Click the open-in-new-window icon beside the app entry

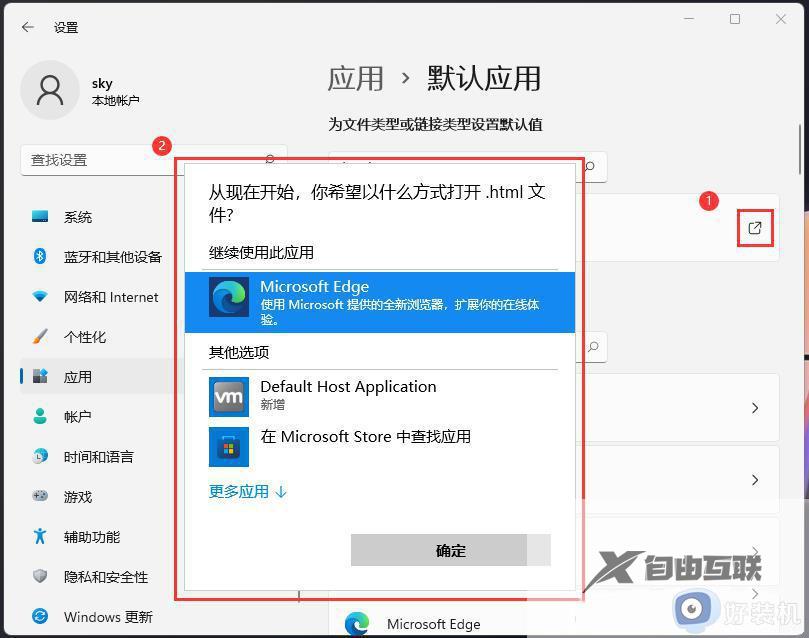754,227
